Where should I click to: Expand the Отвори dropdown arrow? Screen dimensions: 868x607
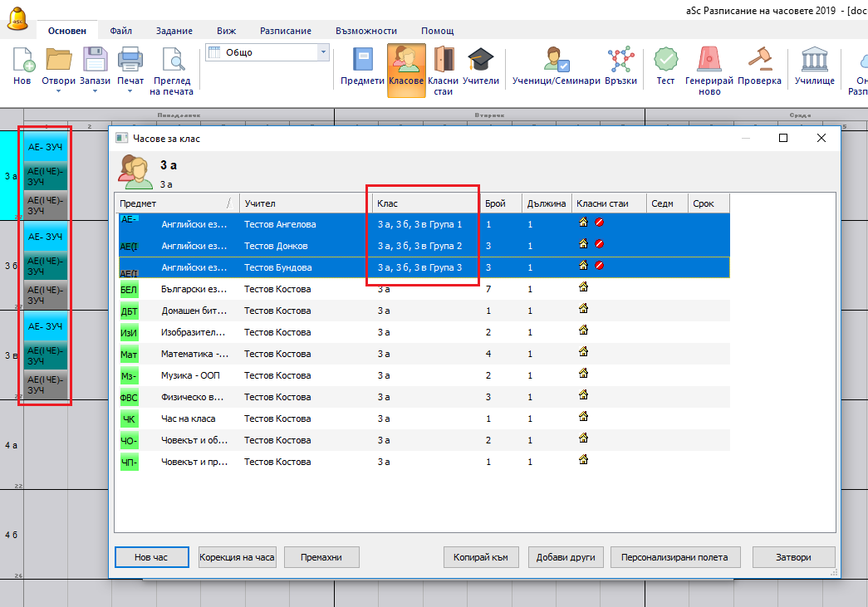pos(58,91)
